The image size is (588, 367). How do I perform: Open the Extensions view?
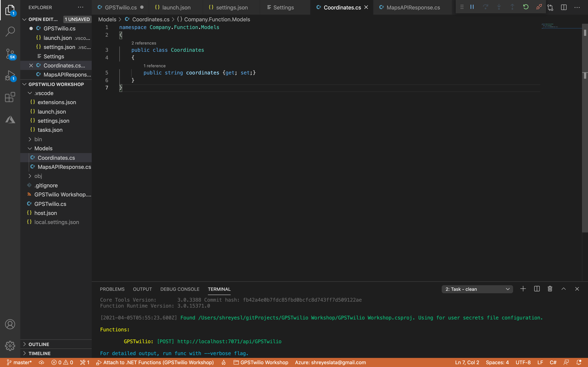10,97
